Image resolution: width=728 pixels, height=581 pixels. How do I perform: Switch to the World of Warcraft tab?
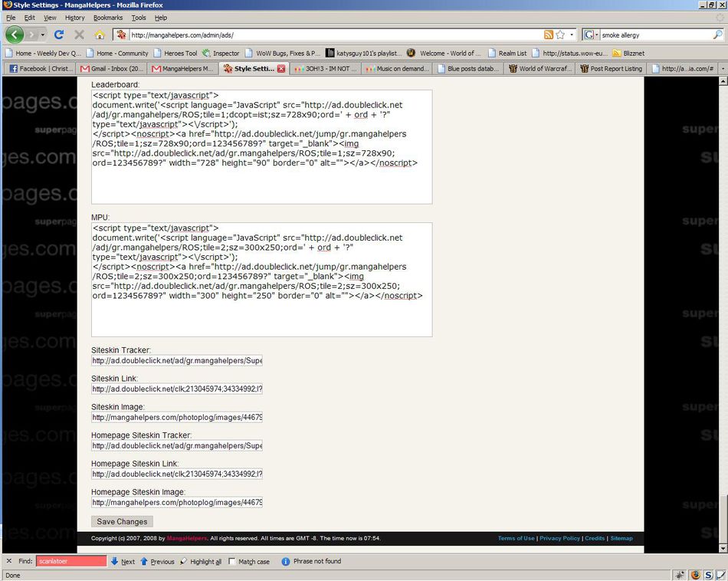point(539,69)
